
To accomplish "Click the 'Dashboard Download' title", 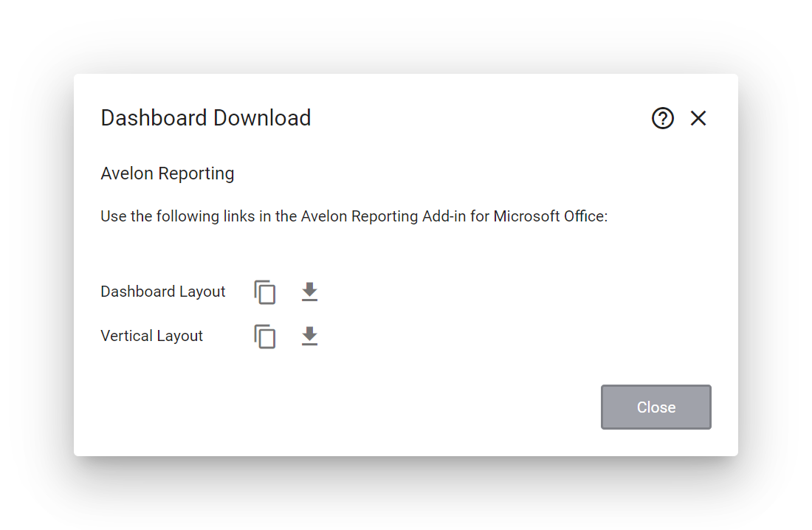I will tap(206, 118).
